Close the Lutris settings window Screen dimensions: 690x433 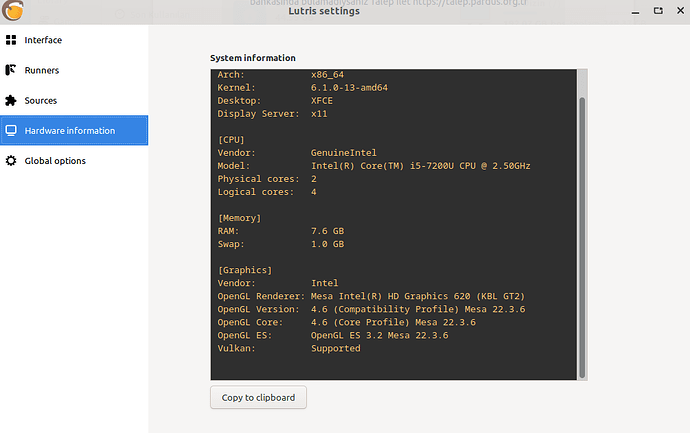click(680, 11)
